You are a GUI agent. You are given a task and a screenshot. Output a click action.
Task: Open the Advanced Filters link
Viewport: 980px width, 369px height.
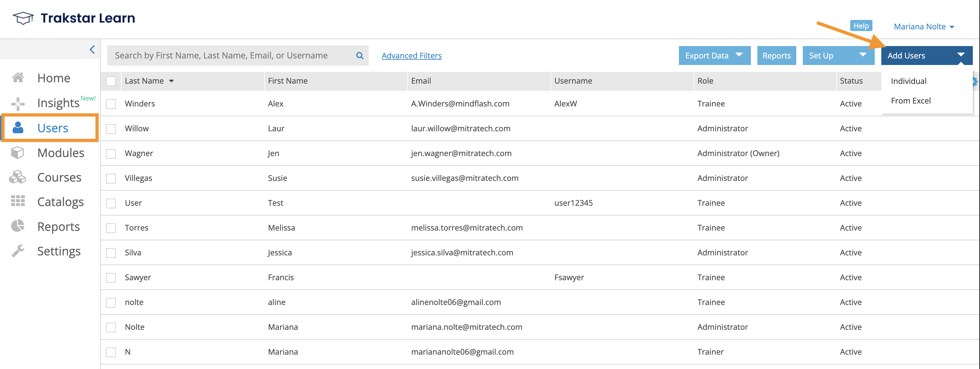point(411,56)
